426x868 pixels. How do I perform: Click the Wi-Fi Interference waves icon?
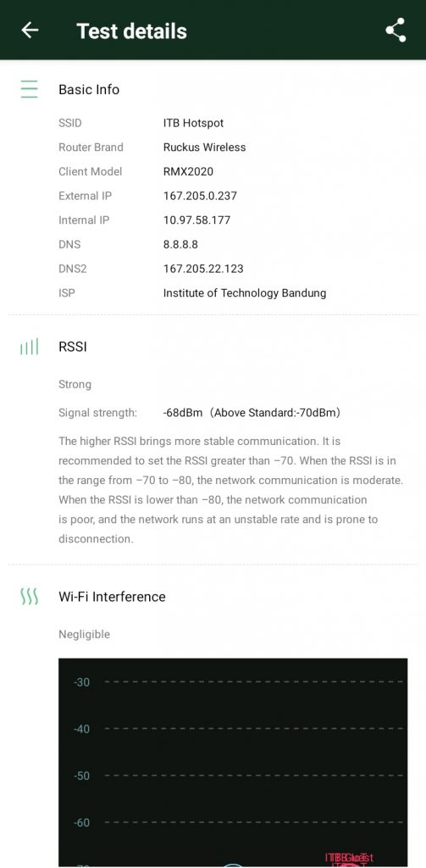click(29, 597)
